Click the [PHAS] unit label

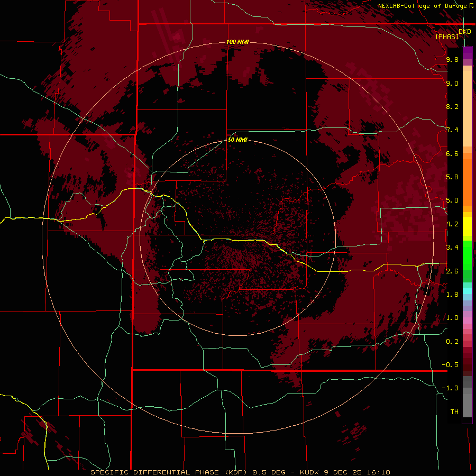(x=447, y=36)
